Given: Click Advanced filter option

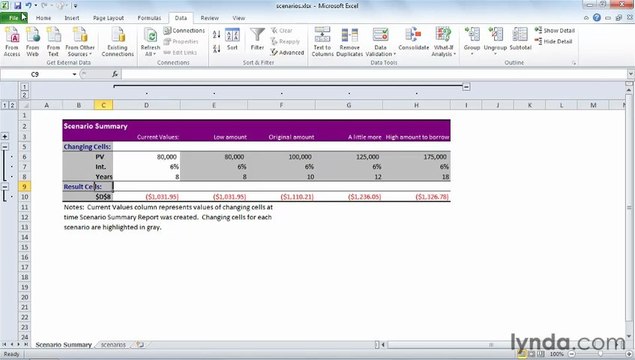Looking at the screenshot, I should coord(287,53).
